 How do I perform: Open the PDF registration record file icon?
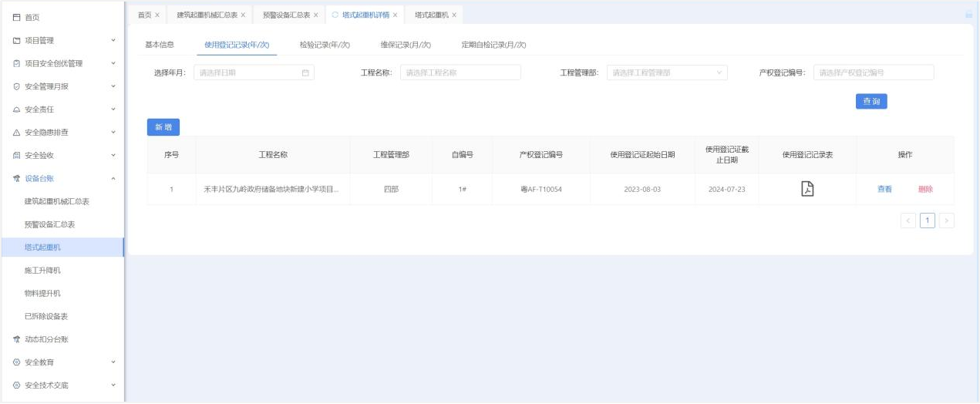[x=807, y=189]
